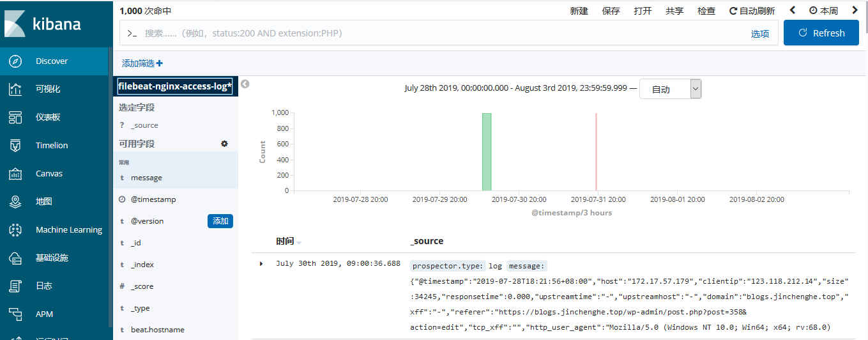This screenshot has width=868, height=340.
Task: Click the 添加 button next to @version
Action: (220, 221)
